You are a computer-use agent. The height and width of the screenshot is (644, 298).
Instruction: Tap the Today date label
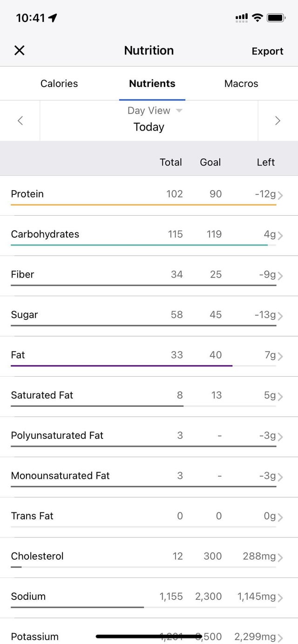coord(149,127)
